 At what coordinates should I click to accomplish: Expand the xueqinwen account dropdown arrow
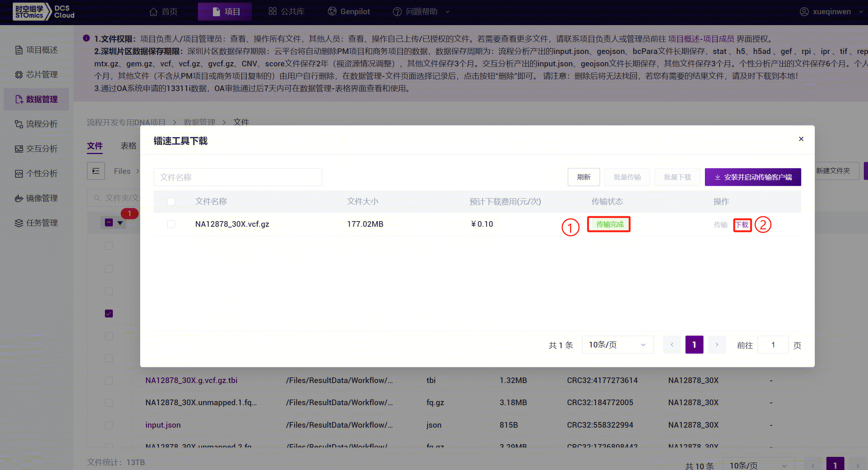[x=861, y=12]
